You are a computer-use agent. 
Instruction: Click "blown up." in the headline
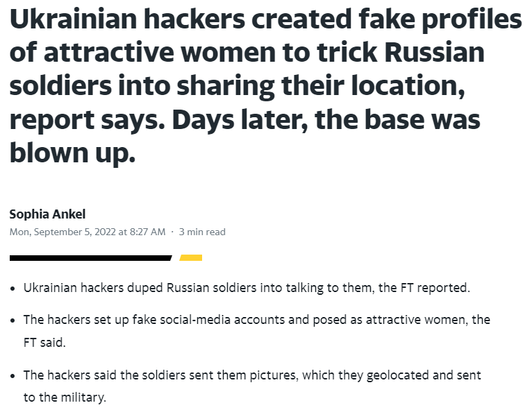coord(72,152)
